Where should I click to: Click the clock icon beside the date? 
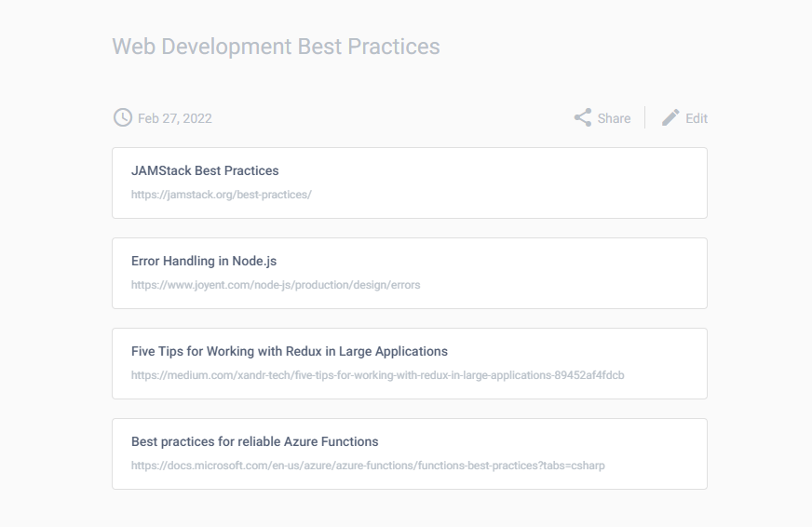point(122,117)
